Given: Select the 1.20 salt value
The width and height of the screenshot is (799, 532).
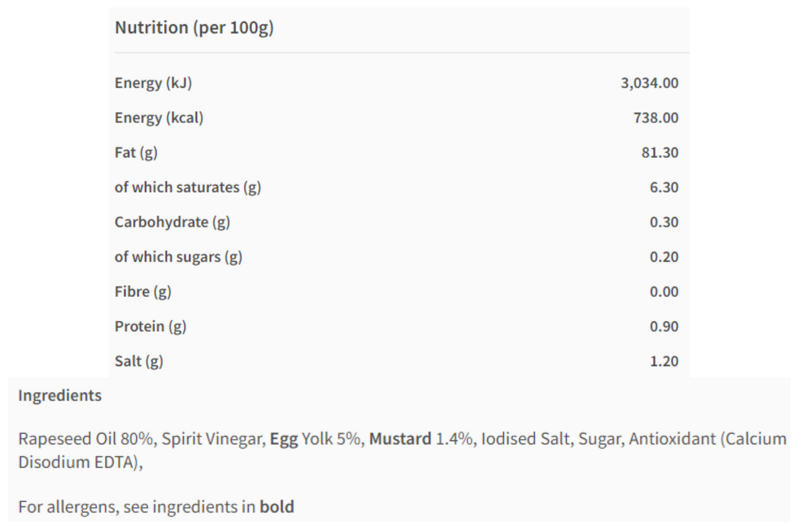Looking at the screenshot, I should coord(664,362).
